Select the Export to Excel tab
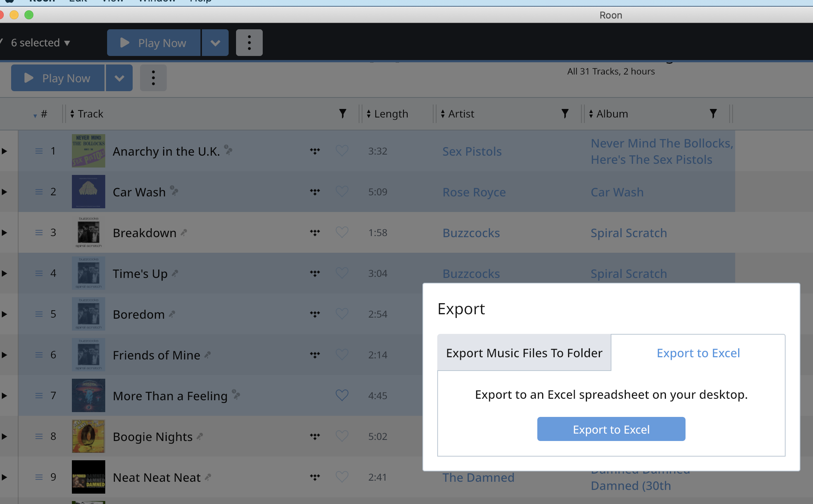This screenshot has height=504, width=813. click(698, 353)
